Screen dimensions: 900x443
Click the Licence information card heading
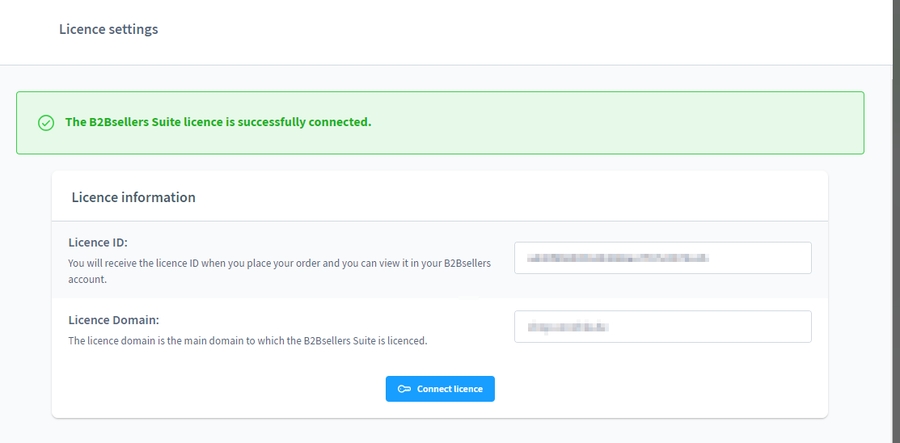pyautogui.click(x=133, y=197)
